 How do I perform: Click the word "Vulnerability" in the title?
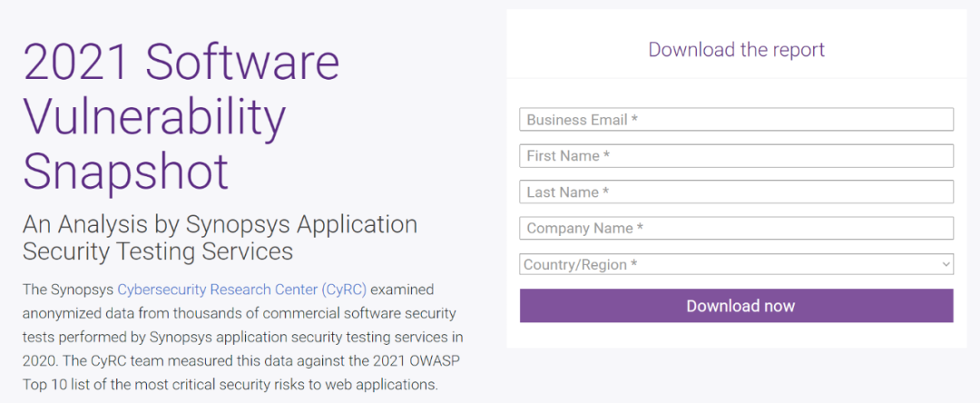point(154,115)
